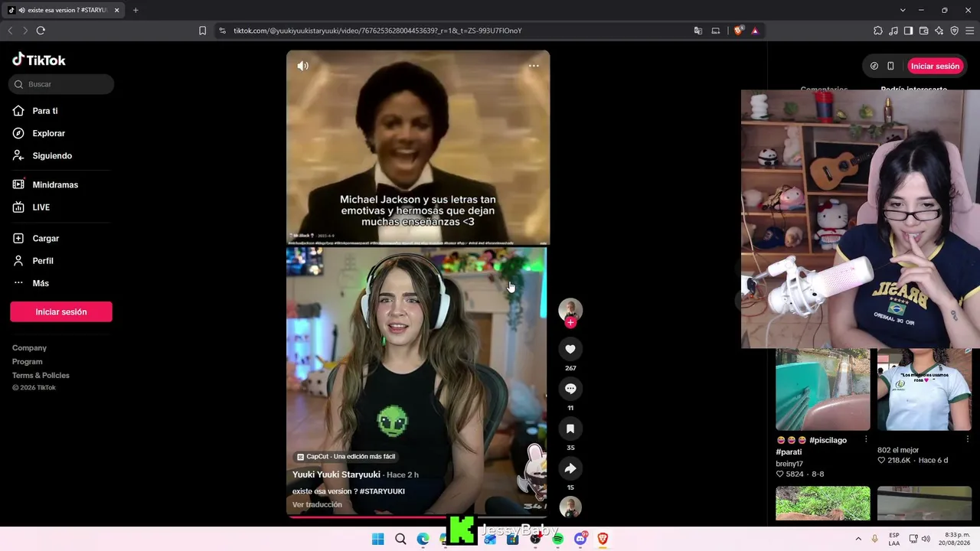
Task: Open the TikTok coins icon in header
Action: tap(874, 66)
